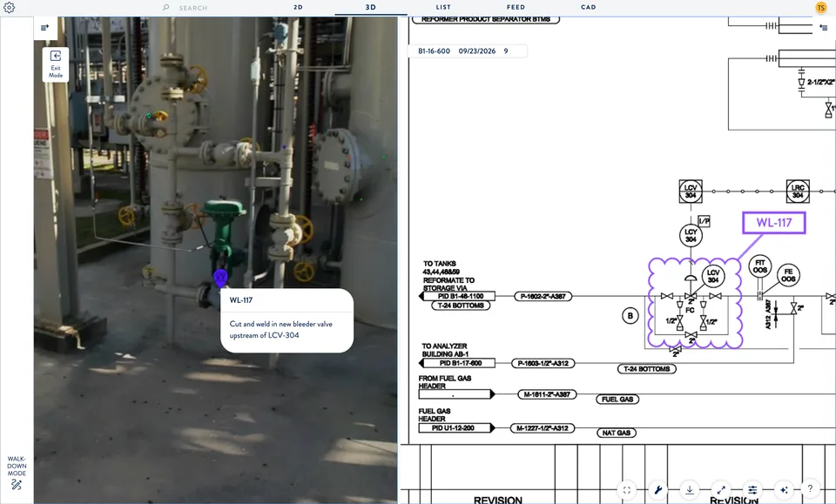Click the FE OOS instrument bubble
This screenshot has width=836, height=504.
tap(788, 275)
